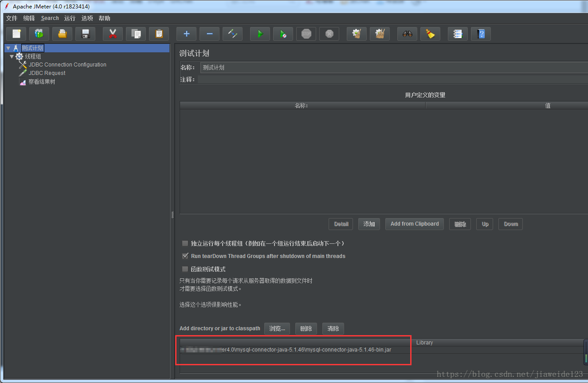Viewport: 588px width, 383px height.
Task: Select JDBC Connection Configuration node
Action: (67, 65)
